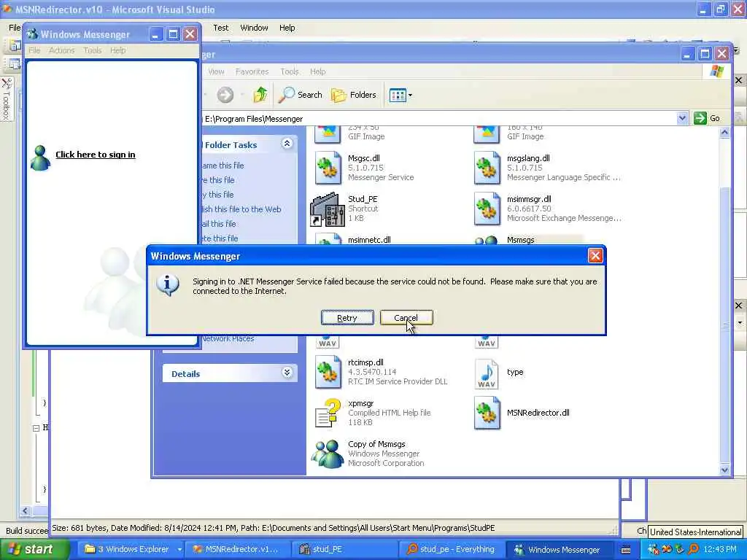Viewport: 747px width, 560px height.
Task: Select the Copy of Msmsgs icon
Action: pos(328,454)
